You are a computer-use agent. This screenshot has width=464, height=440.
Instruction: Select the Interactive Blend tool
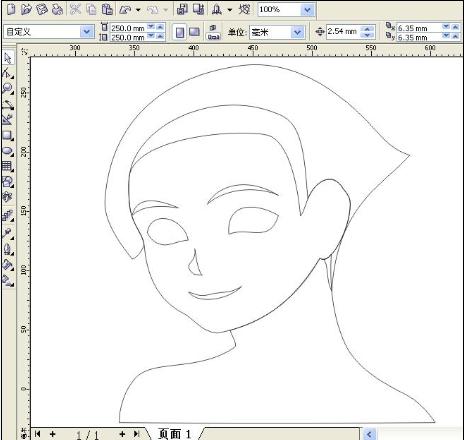pos(8,216)
